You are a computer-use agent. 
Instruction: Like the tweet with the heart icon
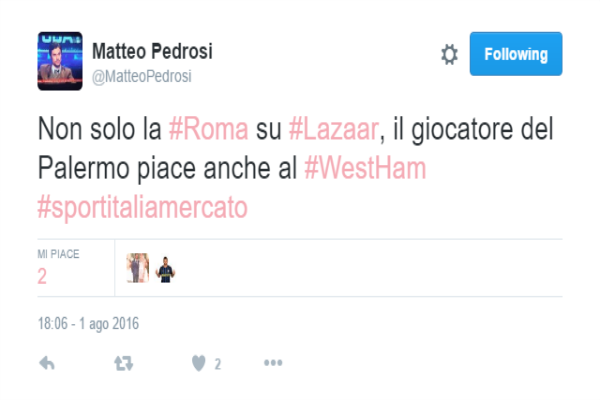click(199, 363)
